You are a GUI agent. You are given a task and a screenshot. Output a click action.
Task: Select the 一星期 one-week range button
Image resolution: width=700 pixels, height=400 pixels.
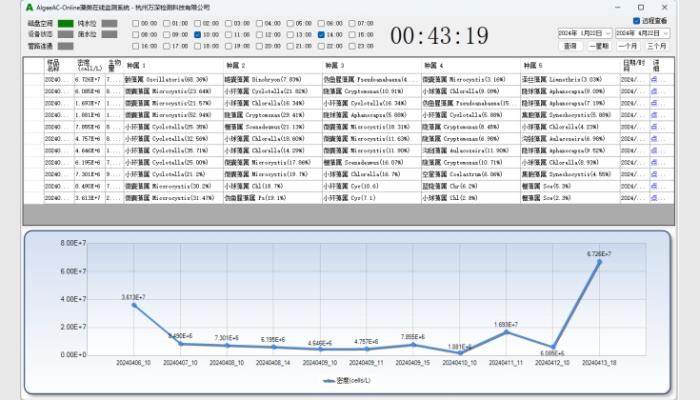coord(598,46)
